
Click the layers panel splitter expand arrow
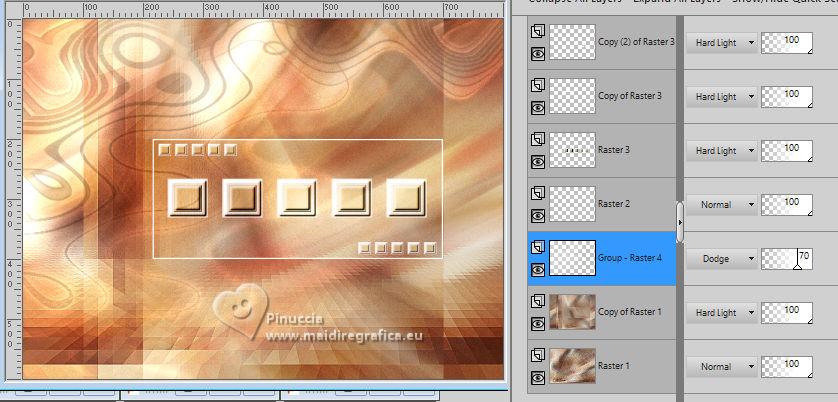point(680,222)
